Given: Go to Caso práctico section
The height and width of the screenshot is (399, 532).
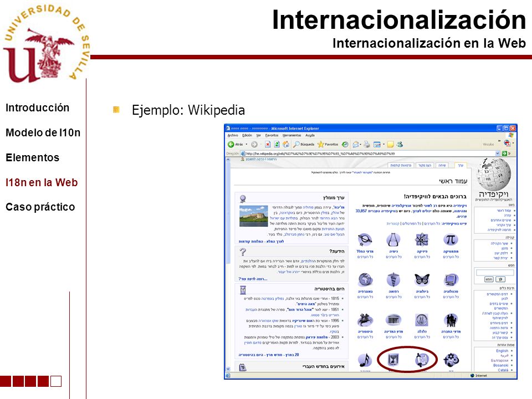Looking at the screenshot, I should pos(40,207).
